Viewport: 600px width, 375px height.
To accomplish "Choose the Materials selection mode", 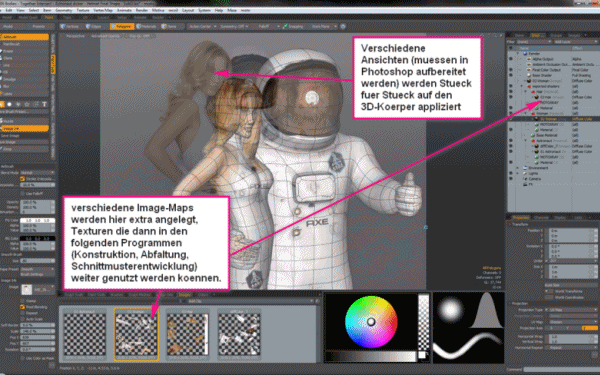I will click(147, 26).
